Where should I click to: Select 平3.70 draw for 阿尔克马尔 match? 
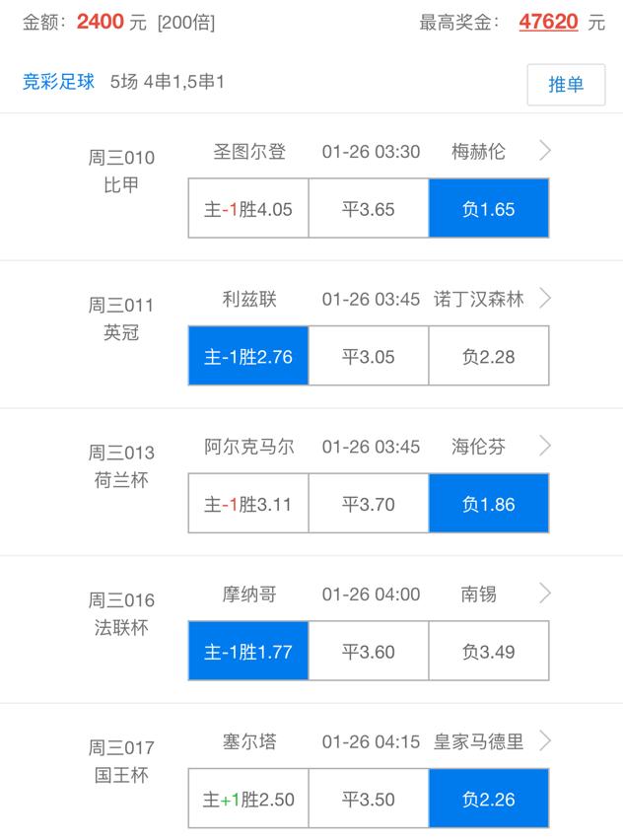(368, 503)
